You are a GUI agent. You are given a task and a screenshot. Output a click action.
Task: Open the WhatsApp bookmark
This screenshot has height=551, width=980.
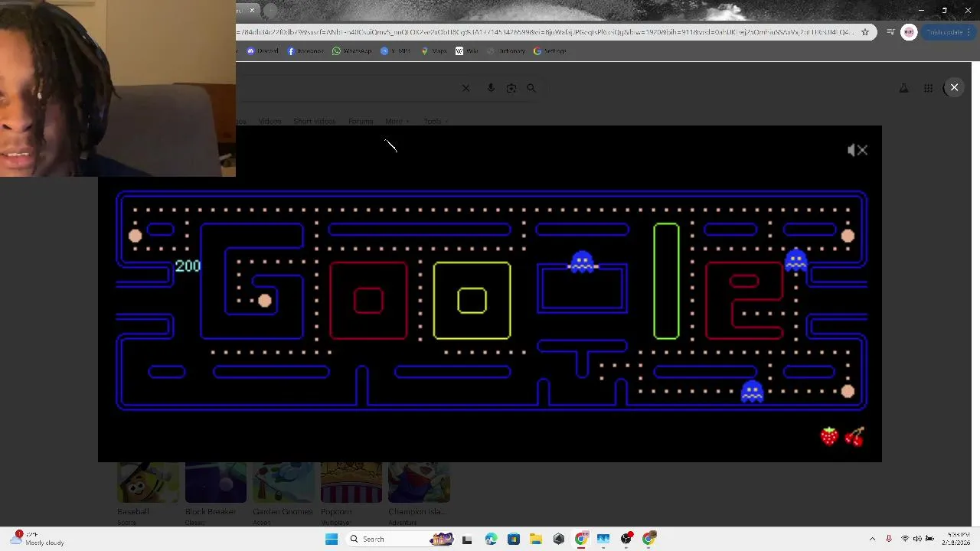click(x=352, y=51)
